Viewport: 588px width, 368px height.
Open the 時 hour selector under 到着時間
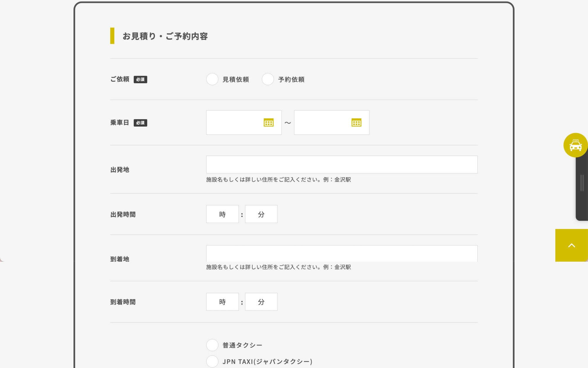[x=222, y=301]
